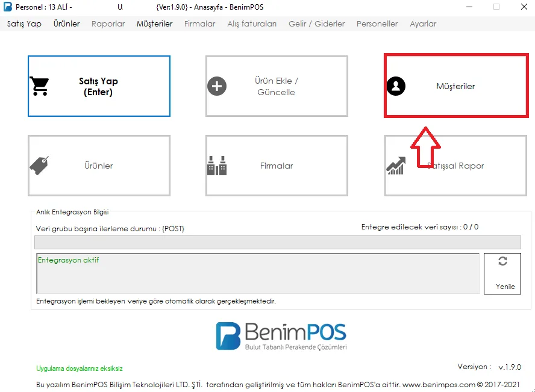This screenshot has width=535, height=392.
Task: Click the rising chart icon on Satışsal Rapor
Action: coord(396,166)
